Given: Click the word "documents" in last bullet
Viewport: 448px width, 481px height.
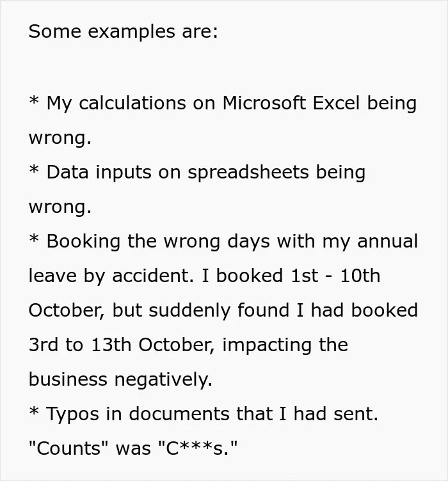Looking at the screenshot, I should pos(179,414).
